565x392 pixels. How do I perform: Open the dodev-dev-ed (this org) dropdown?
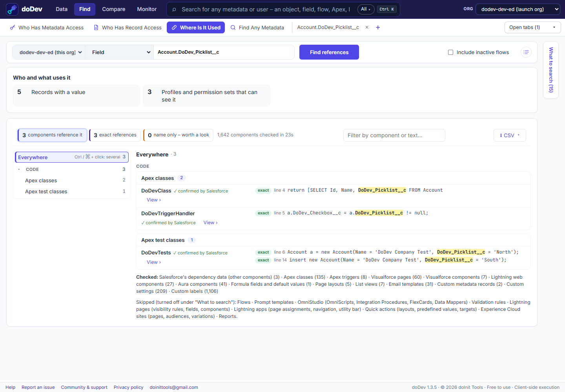49,52
